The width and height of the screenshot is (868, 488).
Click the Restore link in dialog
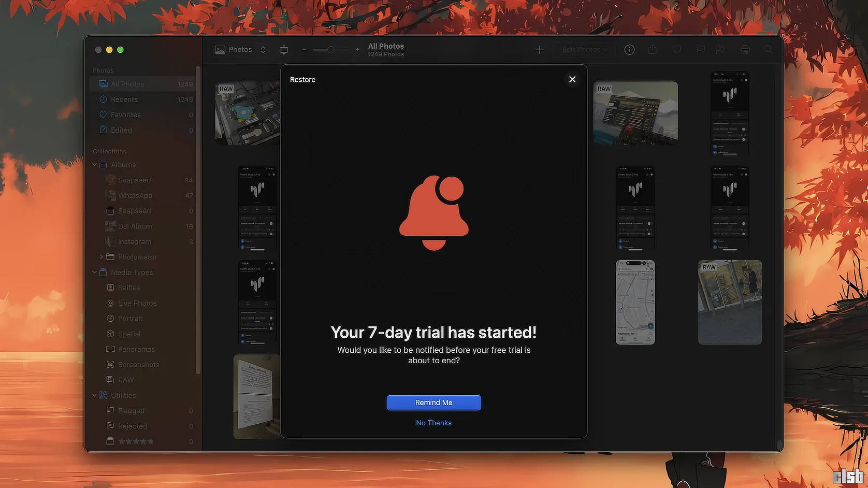(x=302, y=80)
